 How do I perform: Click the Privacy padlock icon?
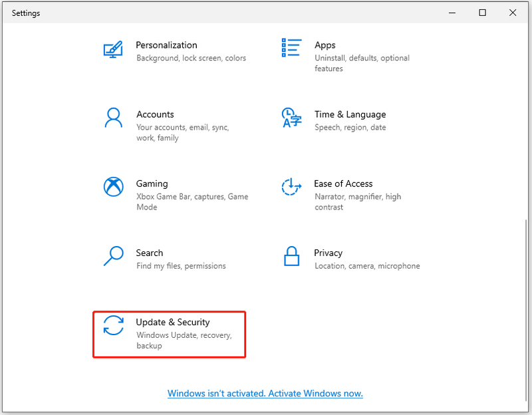(291, 256)
